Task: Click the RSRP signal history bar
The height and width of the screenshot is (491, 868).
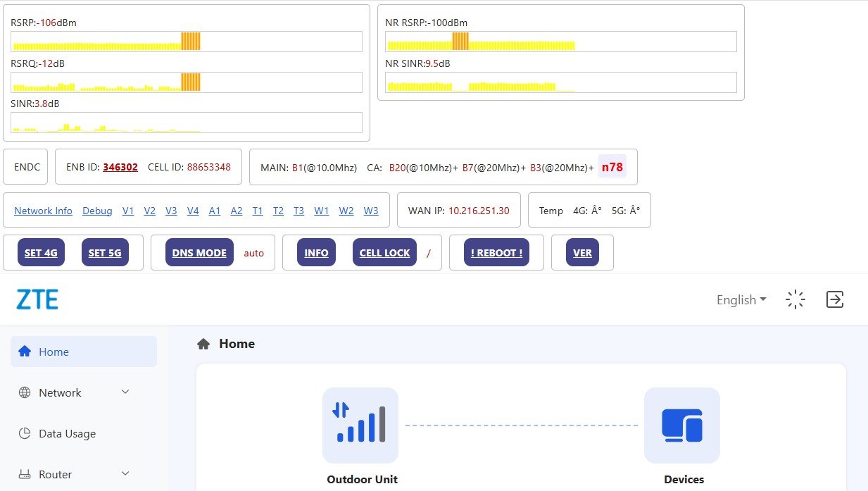Action: click(187, 42)
